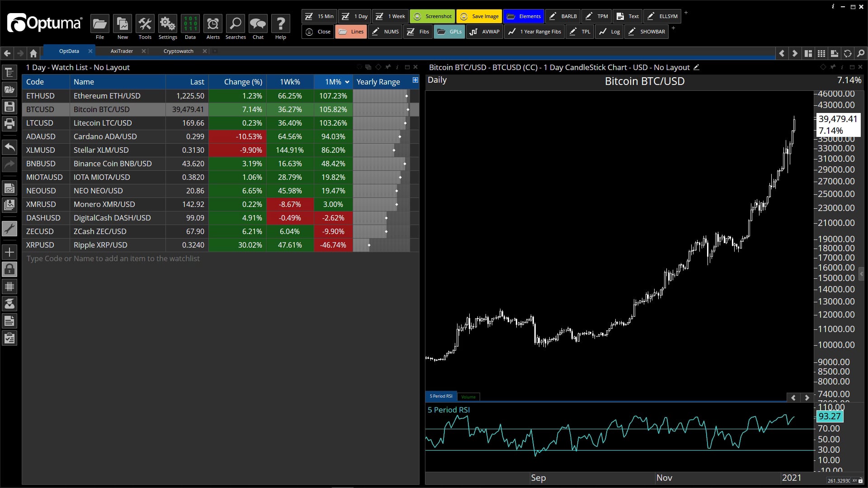Click the print icon in left sidebar

click(x=9, y=124)
